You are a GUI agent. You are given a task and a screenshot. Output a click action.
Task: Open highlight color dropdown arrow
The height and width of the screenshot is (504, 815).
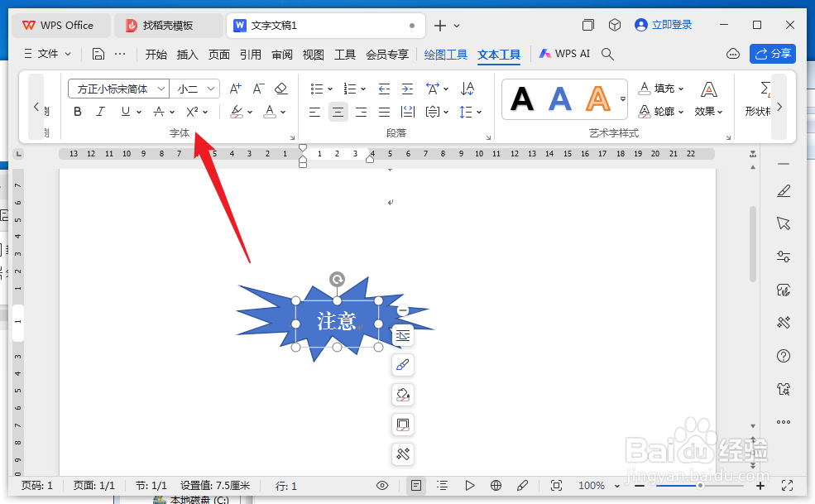click(250, 112)
